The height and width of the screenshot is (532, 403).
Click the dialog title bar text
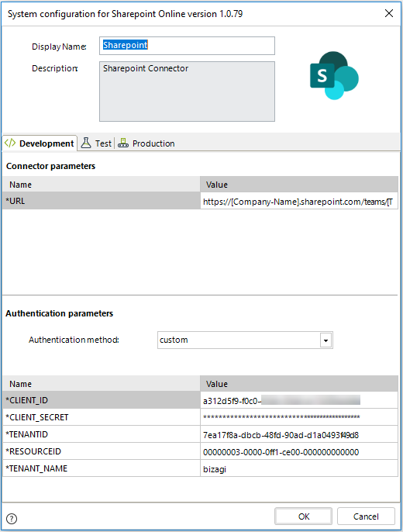pyautogui.click(x=125, y=14)
